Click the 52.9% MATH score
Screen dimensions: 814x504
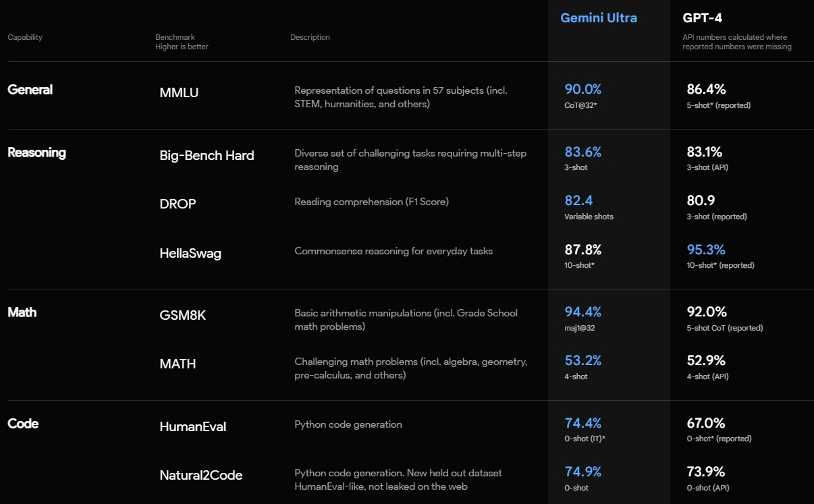706,360
